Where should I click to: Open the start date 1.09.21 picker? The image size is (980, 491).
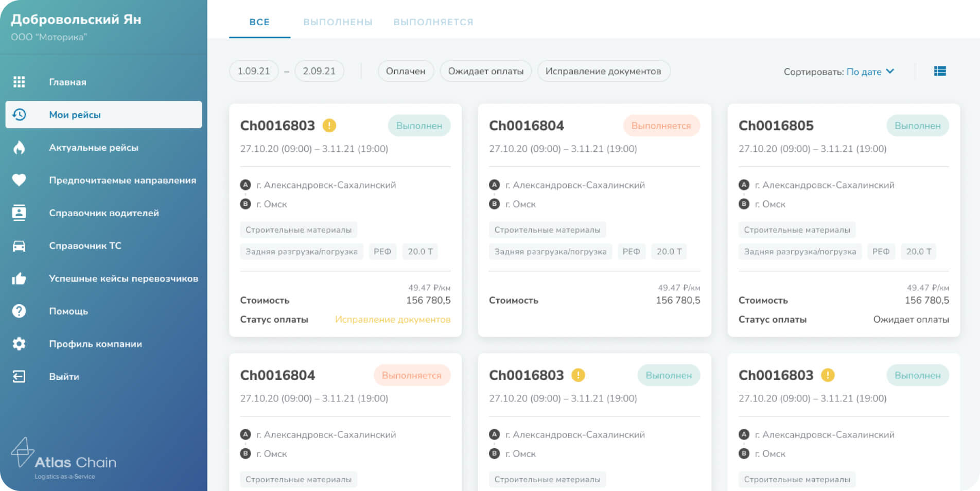(x=254, y=72)
